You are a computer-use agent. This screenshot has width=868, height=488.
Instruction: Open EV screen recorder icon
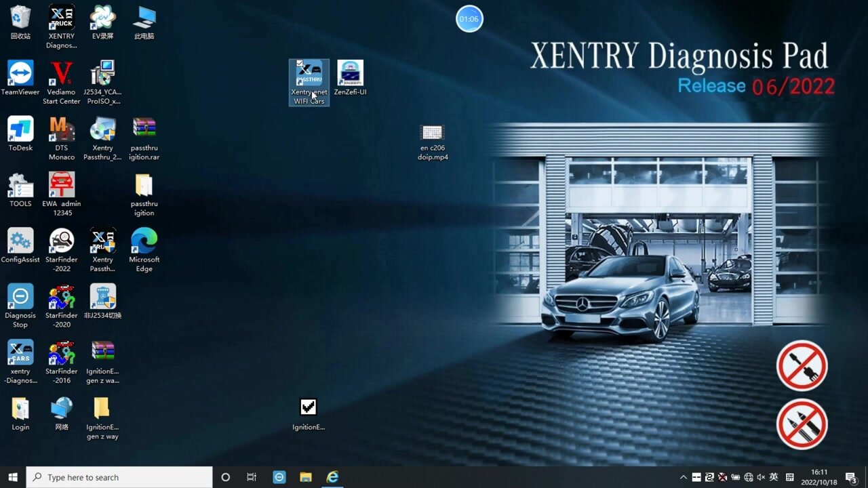[x=103, y=22]
